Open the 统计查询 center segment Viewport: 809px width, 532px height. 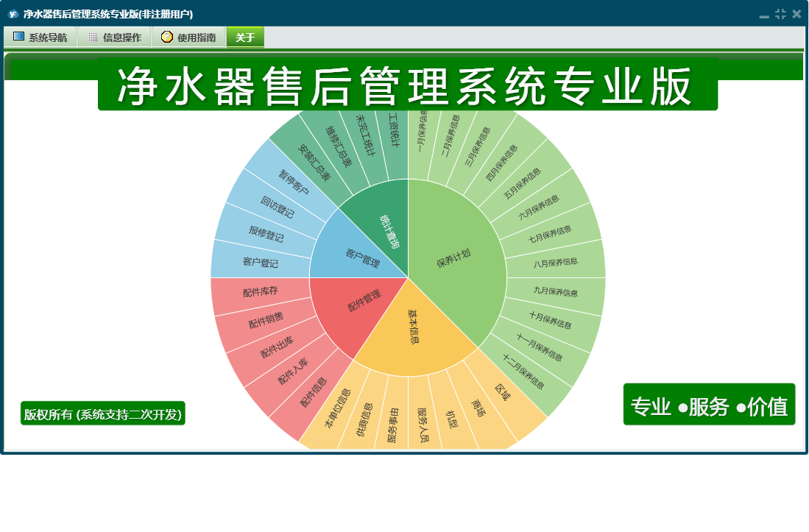[389, 231]
